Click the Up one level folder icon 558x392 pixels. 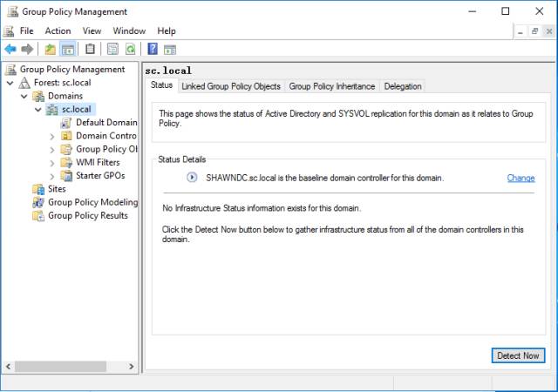coord(51,49)
